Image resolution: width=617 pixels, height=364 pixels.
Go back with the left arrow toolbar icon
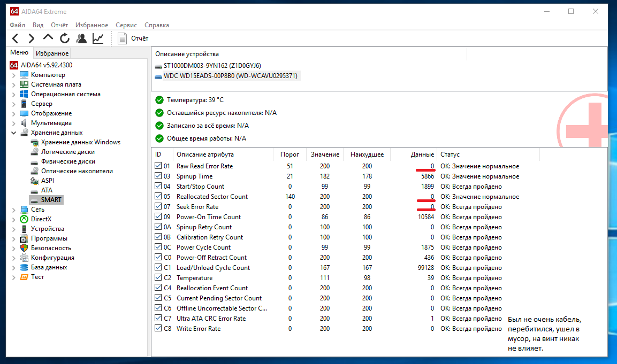16,38
